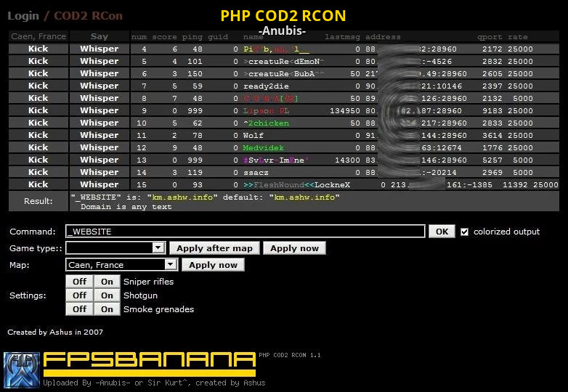Whisper to player ssacz
The height and width of the screenshot is (392, 568).
[100, 173]
